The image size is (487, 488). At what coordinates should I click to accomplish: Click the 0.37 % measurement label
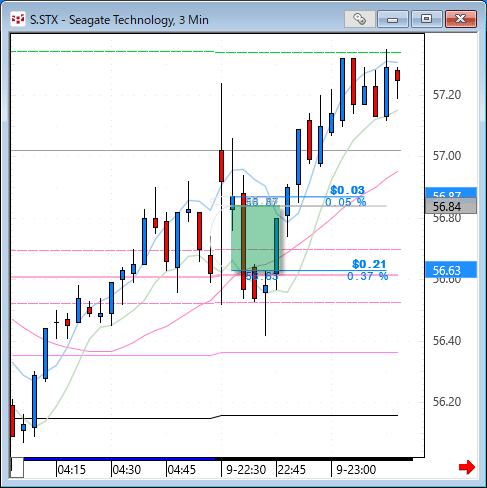[367, 276]
